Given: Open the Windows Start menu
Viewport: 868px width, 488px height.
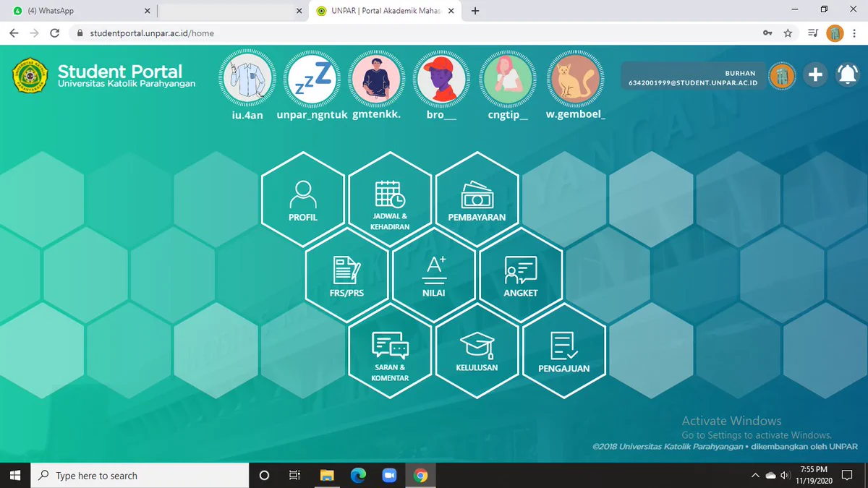Looking at the screenshot, I should (x=16, y=475).
